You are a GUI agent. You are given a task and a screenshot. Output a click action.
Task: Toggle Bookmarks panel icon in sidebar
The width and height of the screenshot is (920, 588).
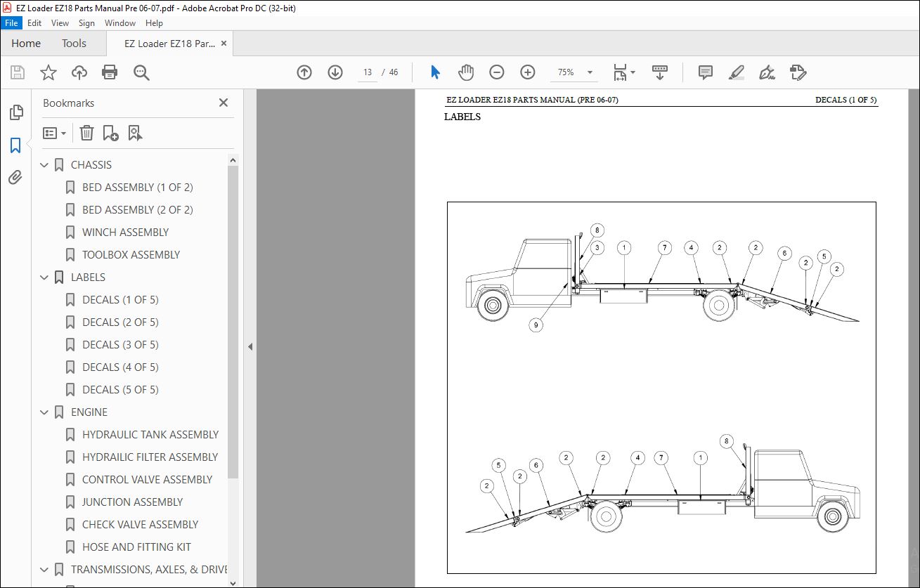[15, 145]
